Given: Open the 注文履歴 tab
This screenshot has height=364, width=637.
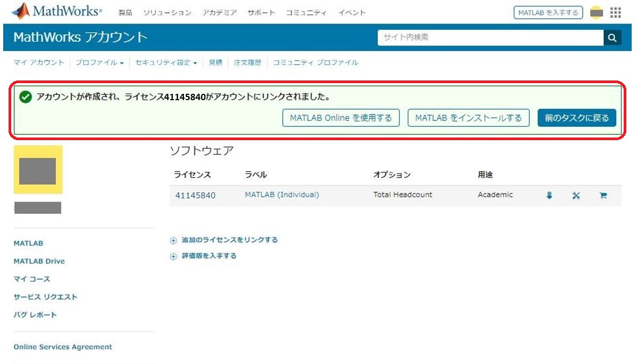Looking at the screenshot, I should [247, 62].
